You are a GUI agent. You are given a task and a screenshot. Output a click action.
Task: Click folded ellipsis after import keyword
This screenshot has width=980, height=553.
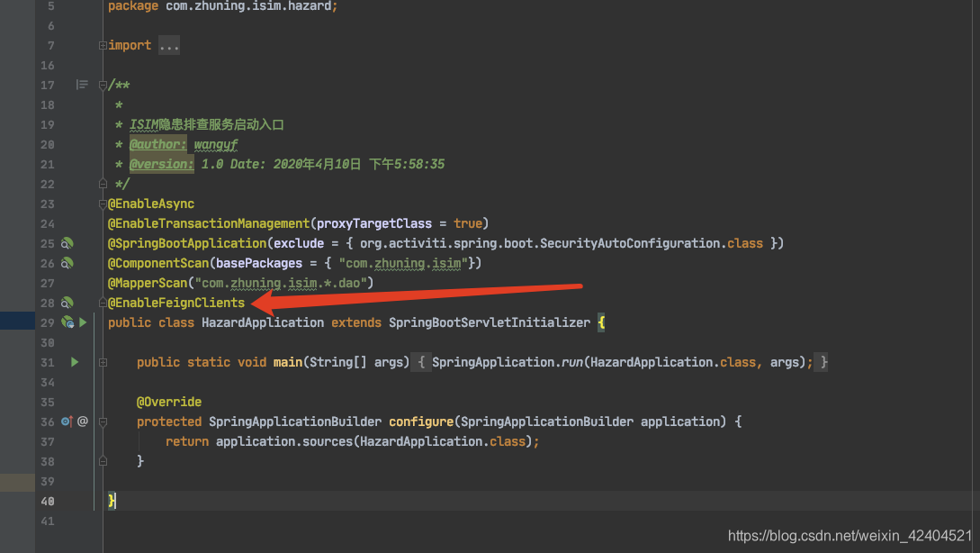(x=169, y=46)
